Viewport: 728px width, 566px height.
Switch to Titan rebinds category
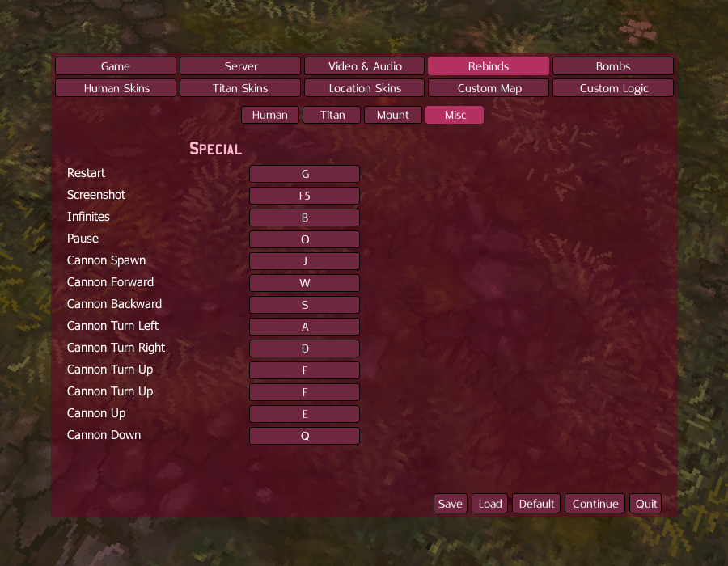[332, 114]
